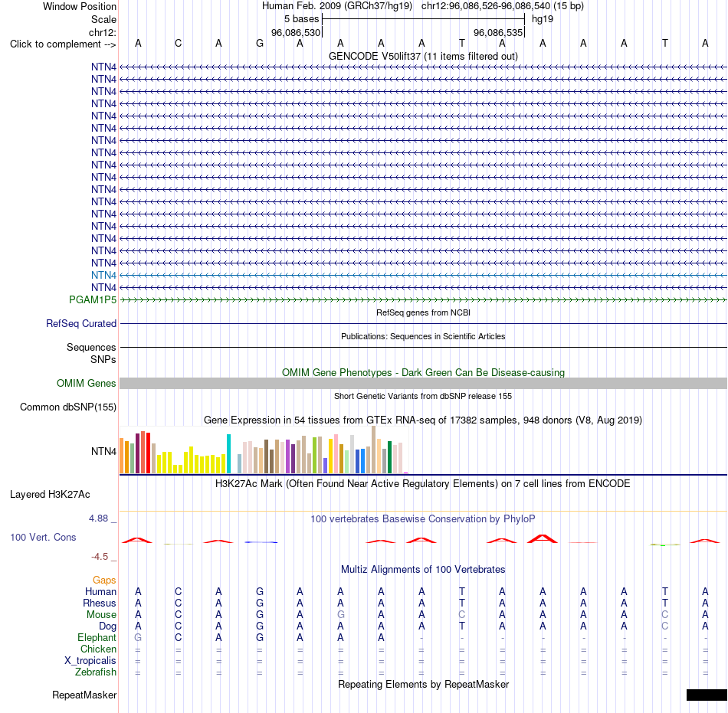The image size is (728, 713).
Task: Click the -4.5 PhyloP lower limit value
Action: point(100,556)
